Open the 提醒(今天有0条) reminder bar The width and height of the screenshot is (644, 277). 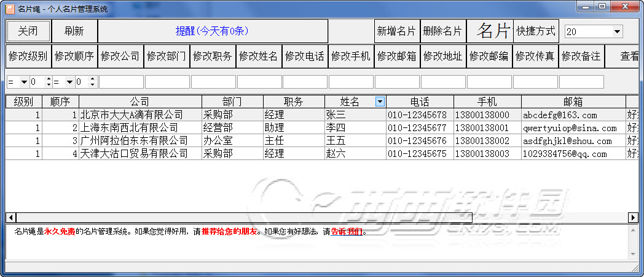213,31
